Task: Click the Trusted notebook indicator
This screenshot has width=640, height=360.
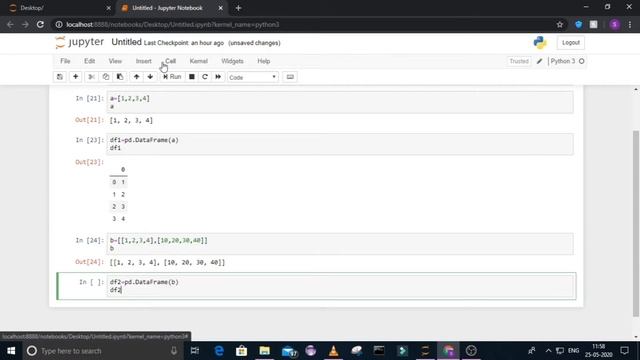Action: pos(519,61)
